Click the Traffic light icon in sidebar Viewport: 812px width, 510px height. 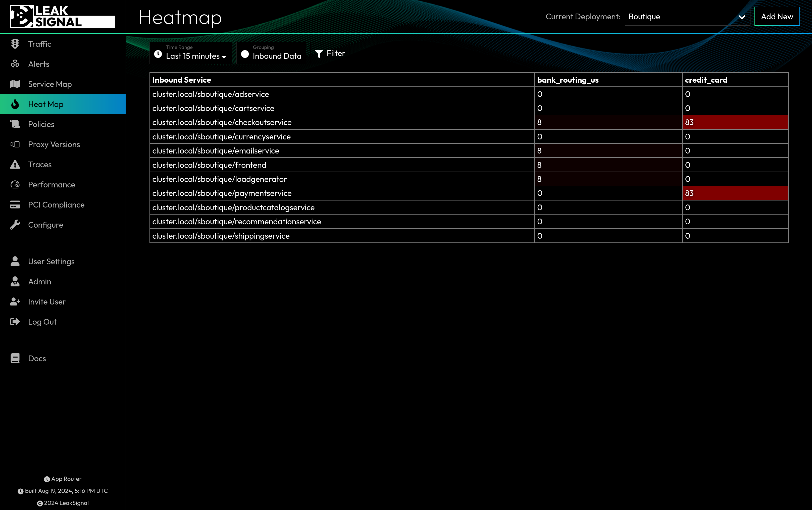click(x=15, y=44)
